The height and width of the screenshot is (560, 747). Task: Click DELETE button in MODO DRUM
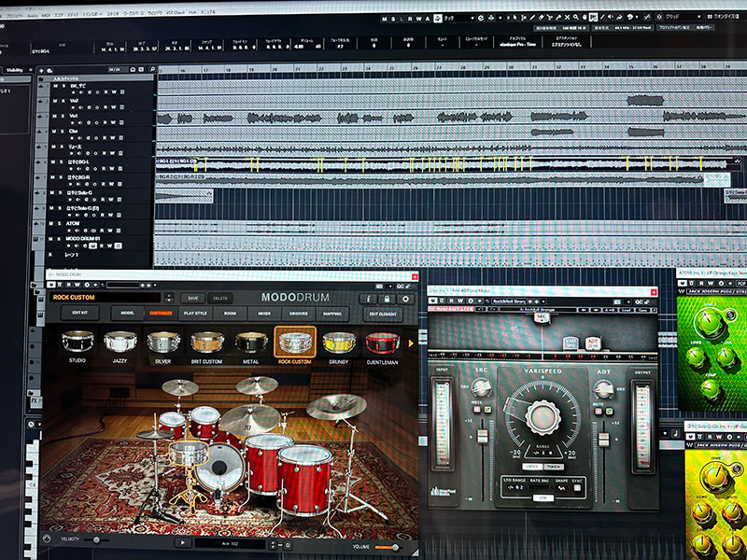tap(220, 298)
